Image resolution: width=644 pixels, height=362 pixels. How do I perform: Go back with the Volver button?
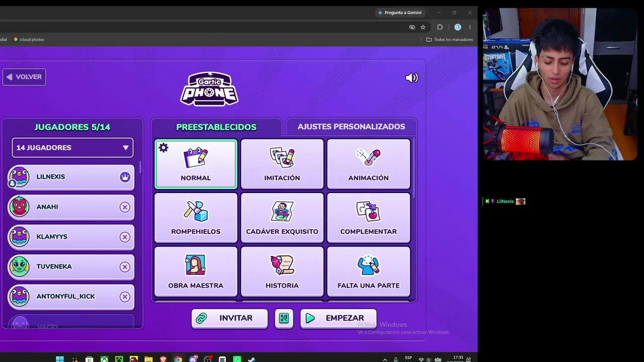coord(24,77)
